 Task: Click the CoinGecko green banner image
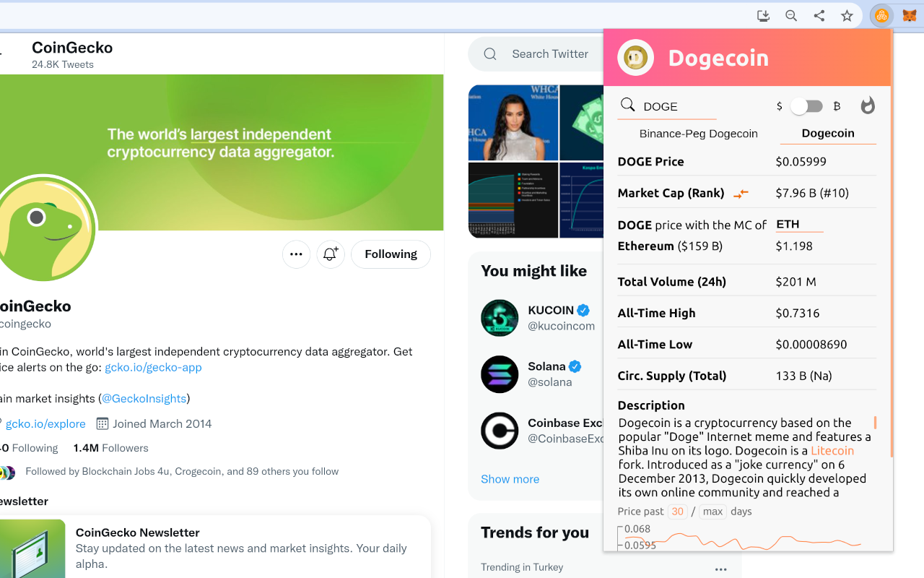(222, 152)
